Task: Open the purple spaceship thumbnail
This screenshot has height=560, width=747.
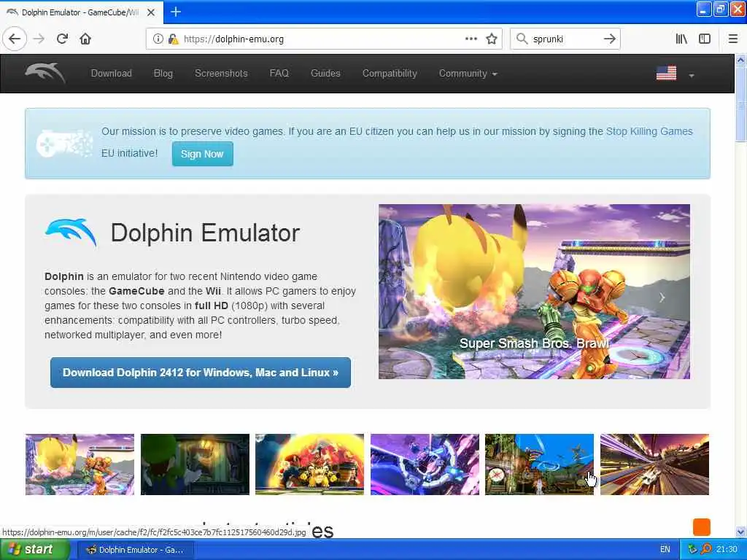Action: click(425, 464)
